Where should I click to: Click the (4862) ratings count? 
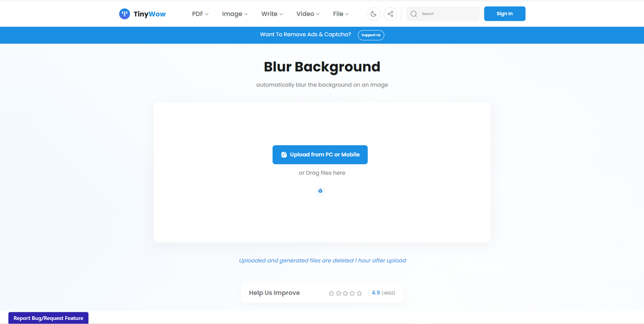tap(389, 293)
